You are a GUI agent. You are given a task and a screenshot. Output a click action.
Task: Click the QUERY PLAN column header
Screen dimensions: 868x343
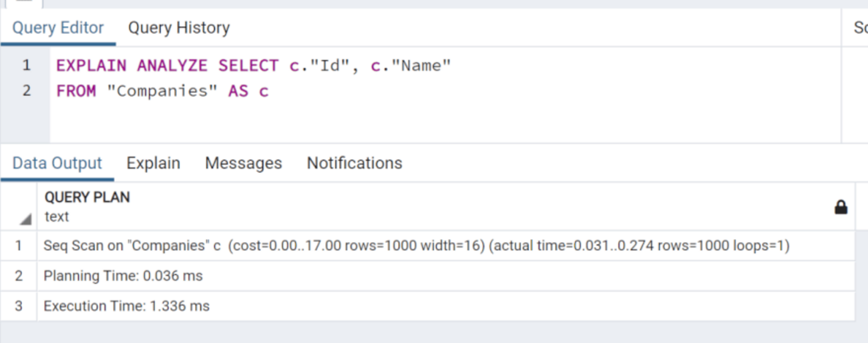(x=87, y=198)
